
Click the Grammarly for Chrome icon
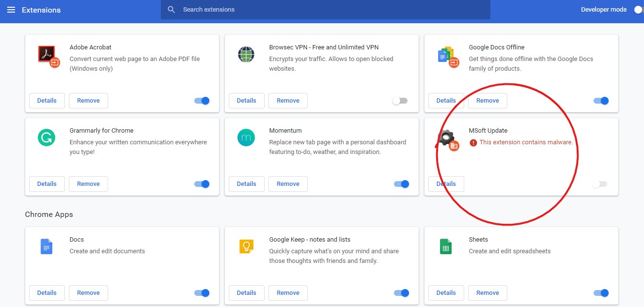point(47,138)
